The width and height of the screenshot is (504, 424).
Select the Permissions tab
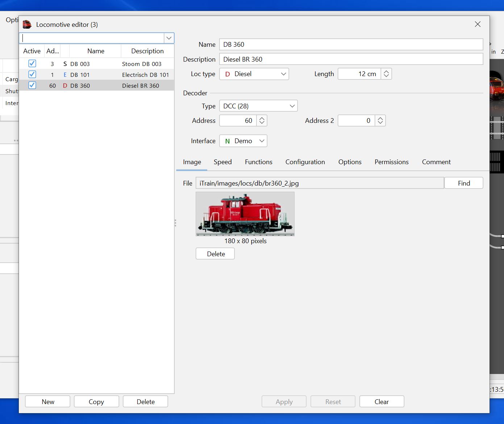(391, 162)
